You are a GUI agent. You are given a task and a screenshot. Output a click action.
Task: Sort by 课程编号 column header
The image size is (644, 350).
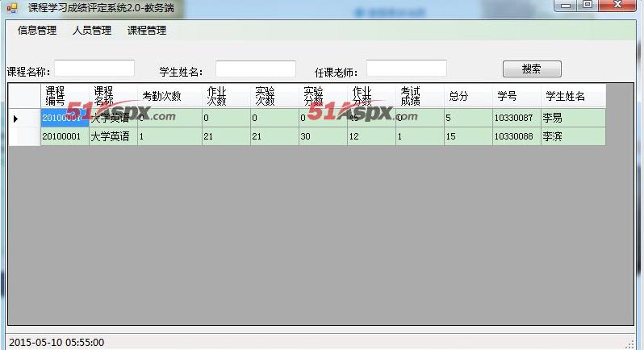click(x=65, y=96)
